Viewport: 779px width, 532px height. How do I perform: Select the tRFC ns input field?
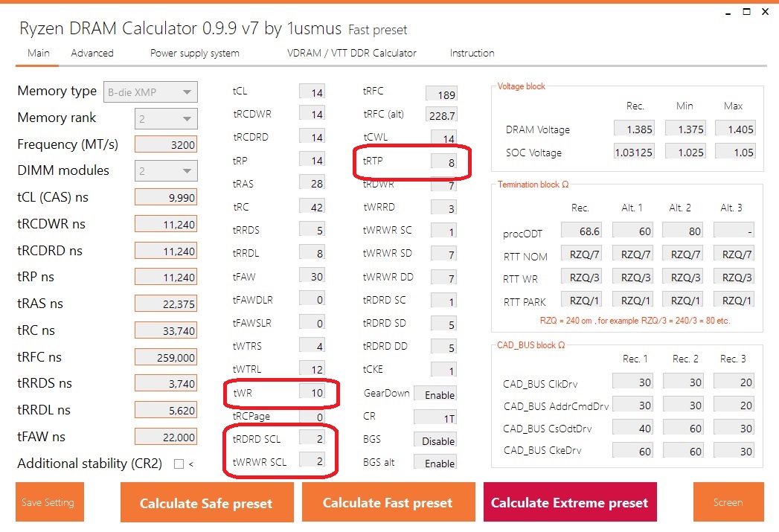coord(166,357)
